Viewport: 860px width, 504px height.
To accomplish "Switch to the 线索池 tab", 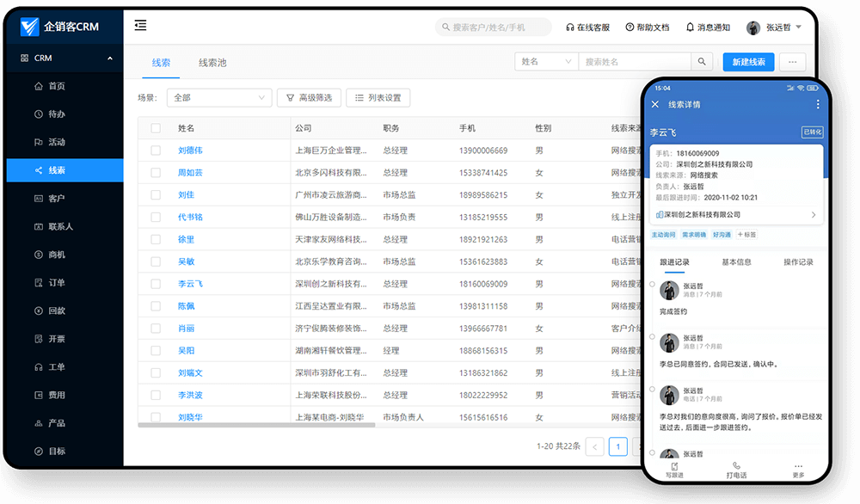I will tap(212, 63).
